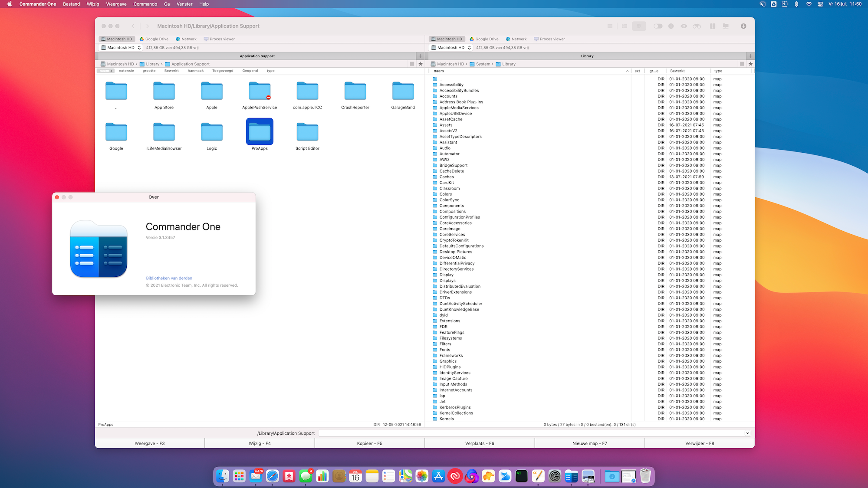Viewport: 868px width, 488px height.
Task: Open Bibliotheken van derden link in Over window
Action: click(x=169, y=278)
